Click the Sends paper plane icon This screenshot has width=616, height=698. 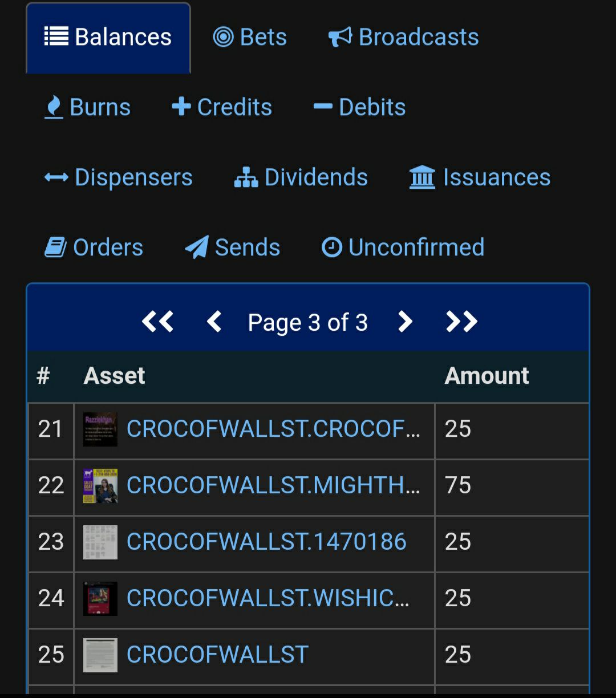tap(197, 247)
